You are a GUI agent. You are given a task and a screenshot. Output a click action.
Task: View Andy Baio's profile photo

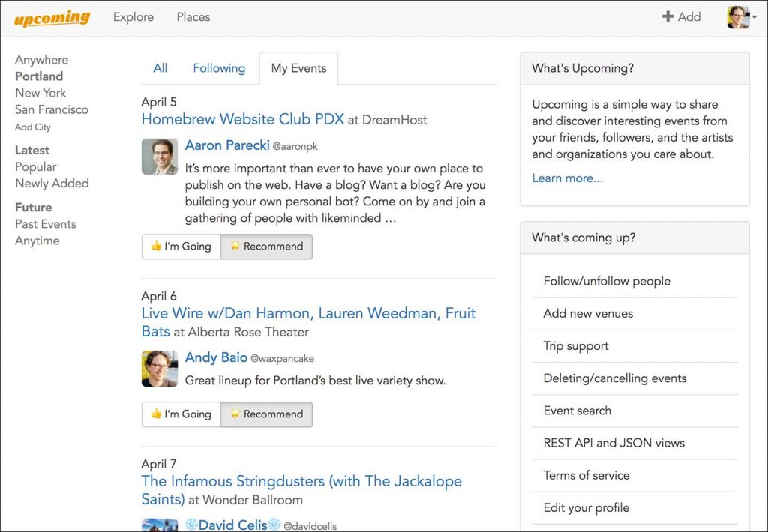(160, 369)
